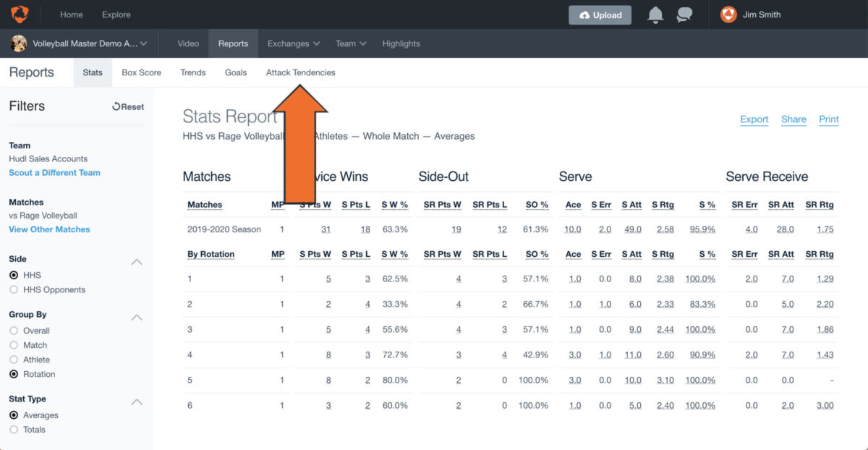The width and height of the screenshot is (868, 450).
Task: Switch to the Box Score tab
Action: coord(141,72)
